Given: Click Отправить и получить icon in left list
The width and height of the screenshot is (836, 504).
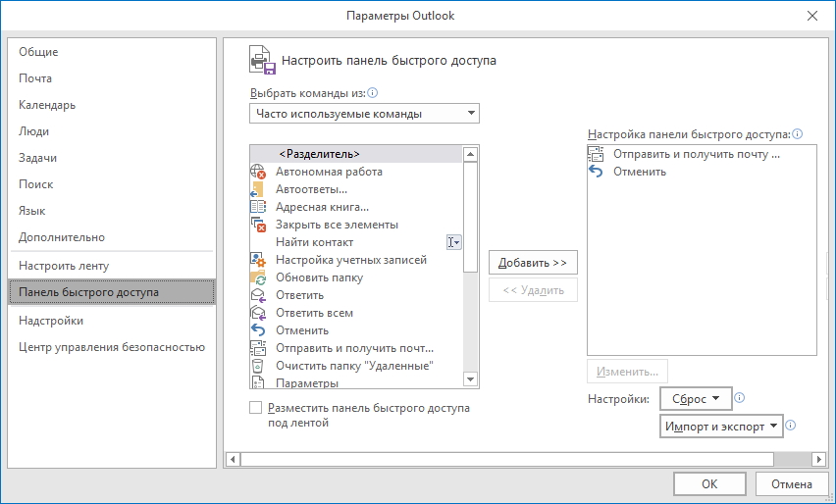Looking at the screenshot, I should [x=258, y=348].
